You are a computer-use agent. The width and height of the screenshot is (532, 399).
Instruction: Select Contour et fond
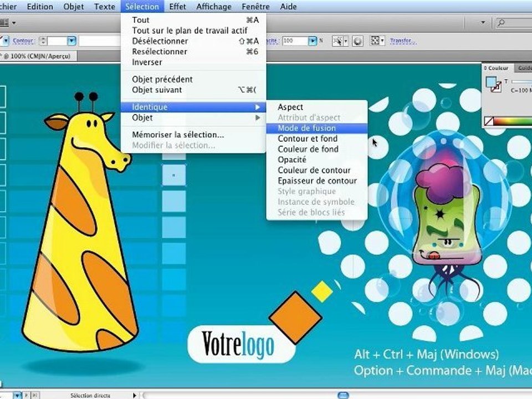coord(317,139)
